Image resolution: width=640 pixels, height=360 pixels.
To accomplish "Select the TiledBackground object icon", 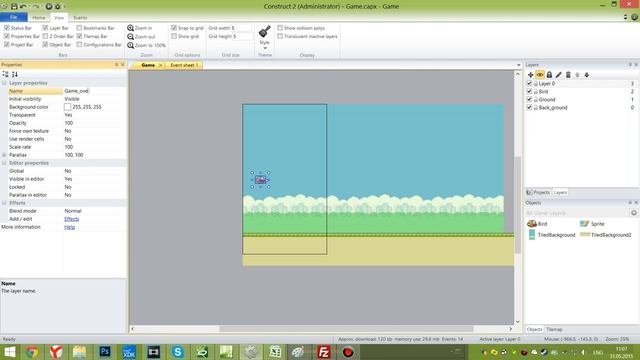I will pos(532,235).
